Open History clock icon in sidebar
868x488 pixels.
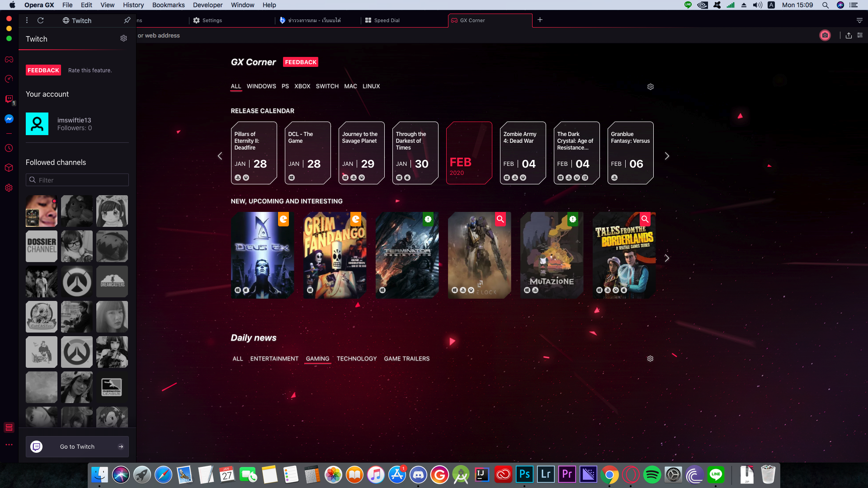(9, 148)
